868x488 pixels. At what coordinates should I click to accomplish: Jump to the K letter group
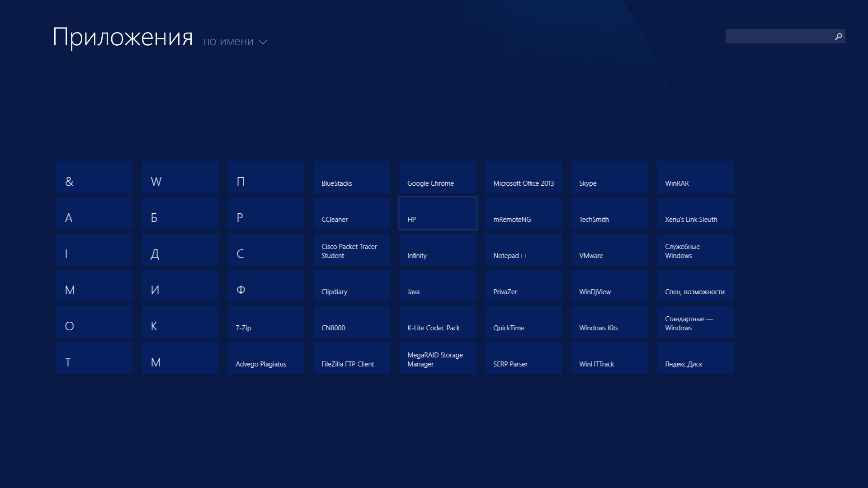180,322
